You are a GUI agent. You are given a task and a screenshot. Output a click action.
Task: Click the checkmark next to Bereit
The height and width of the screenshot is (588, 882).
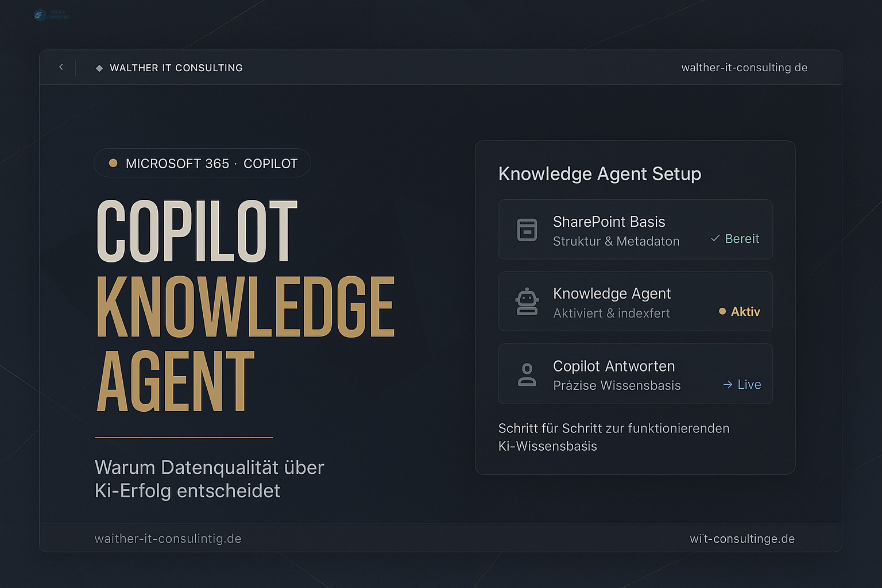pyautogui.click(x=715, y=238)
